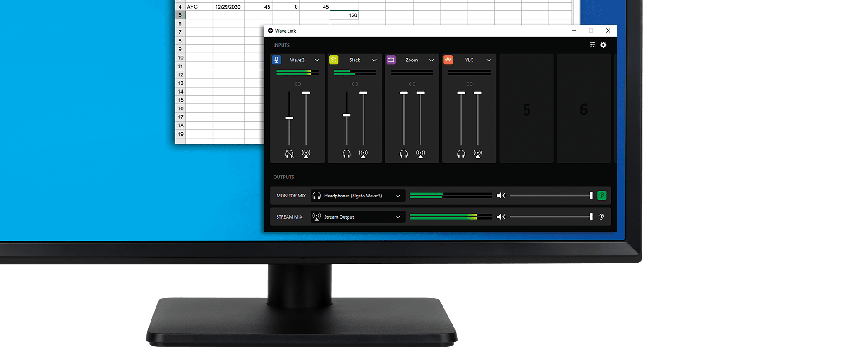Select empty input channel slot 6
The height and width of the screenshot is (347, 868).
pyautogui.click(x=584, y=108)
